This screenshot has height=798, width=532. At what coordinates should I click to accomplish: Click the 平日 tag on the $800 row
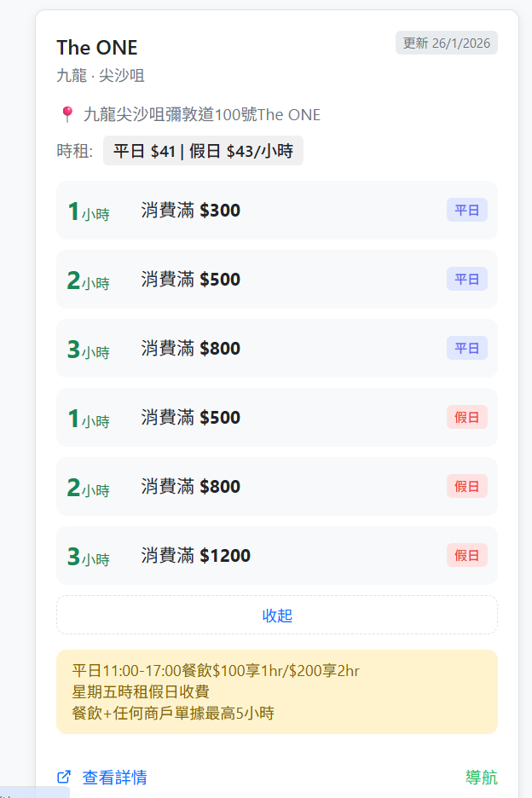[466, 349]
